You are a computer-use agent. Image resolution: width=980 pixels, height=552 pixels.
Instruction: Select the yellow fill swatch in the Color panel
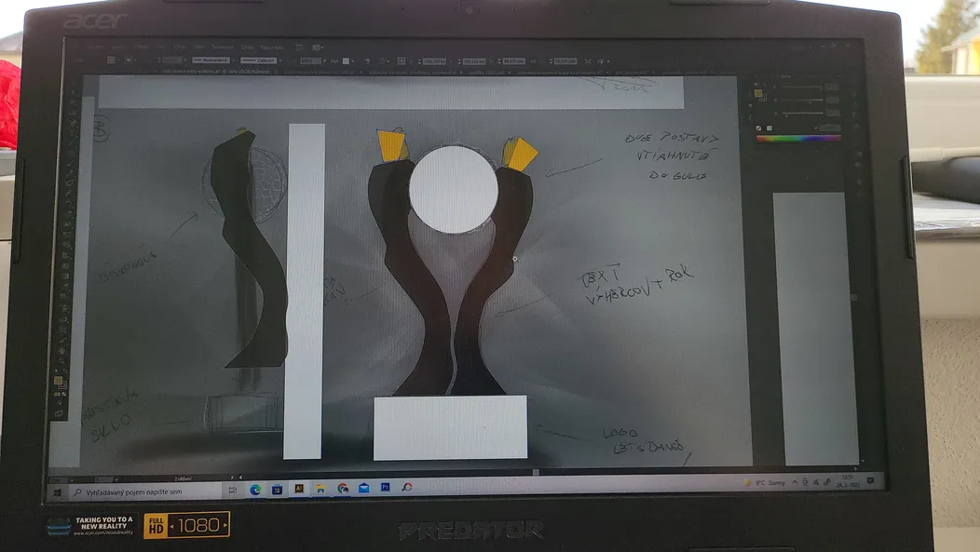pos(758,94)
